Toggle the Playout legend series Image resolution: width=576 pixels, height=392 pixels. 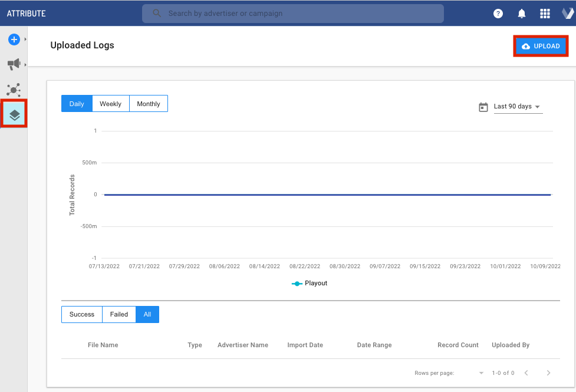point(310,284)
